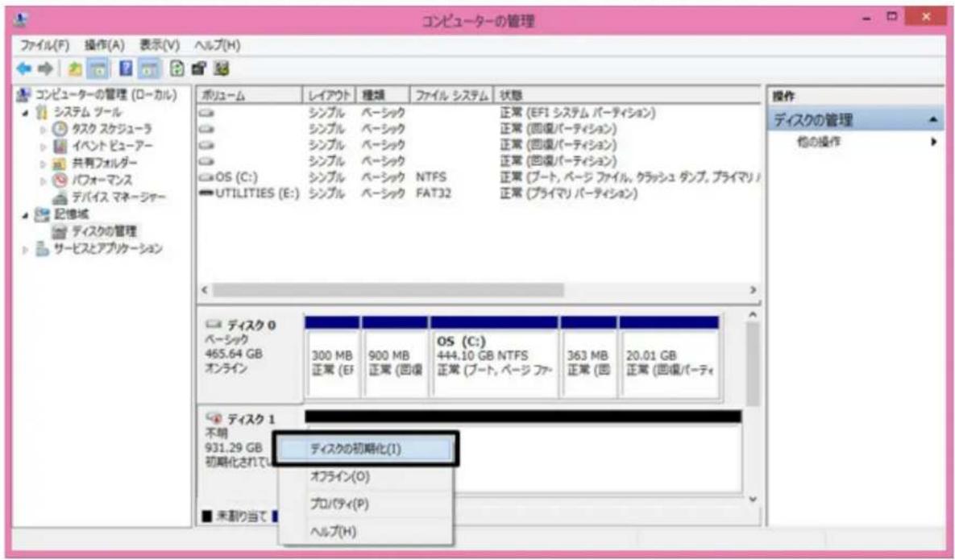Toggle the Show/Hide Action Pane toolbar icon

coord(148,68)
